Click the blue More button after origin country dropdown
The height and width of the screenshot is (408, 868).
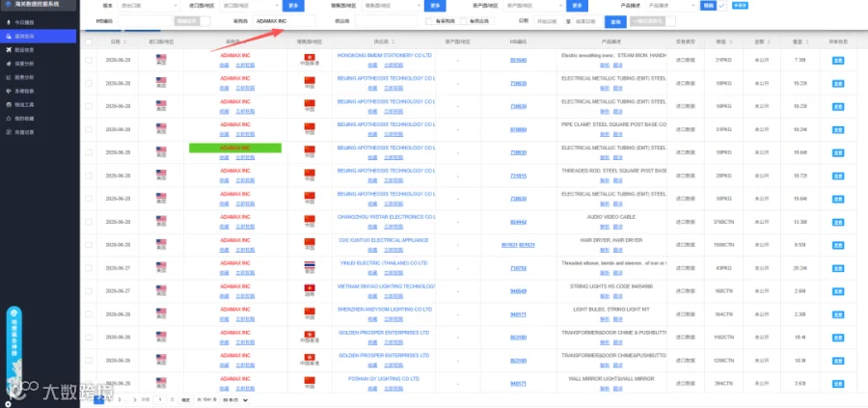pos(578,6)
